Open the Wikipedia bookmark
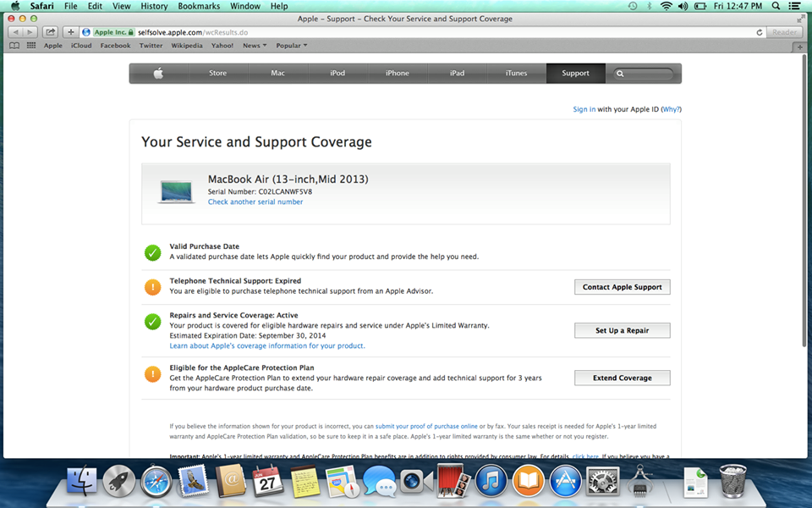Image resolution: width=812 pixels, height=508 pixels. pyautogui.click(x=187, y=46)
